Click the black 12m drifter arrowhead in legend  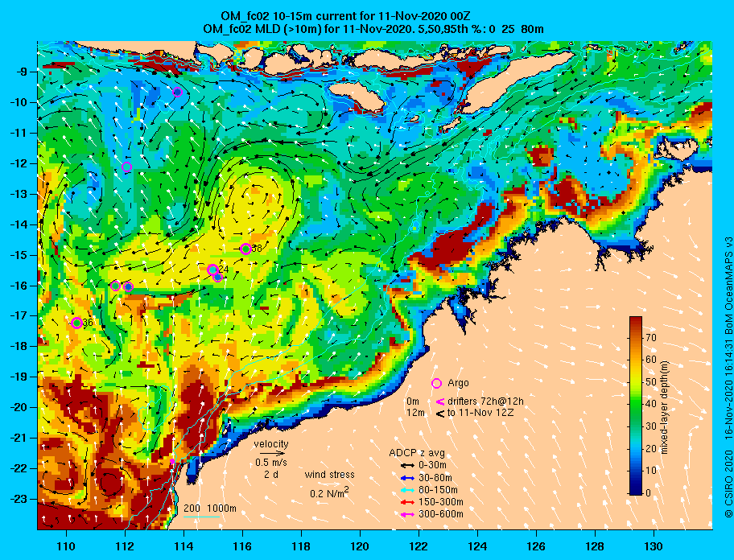(440, 414)
